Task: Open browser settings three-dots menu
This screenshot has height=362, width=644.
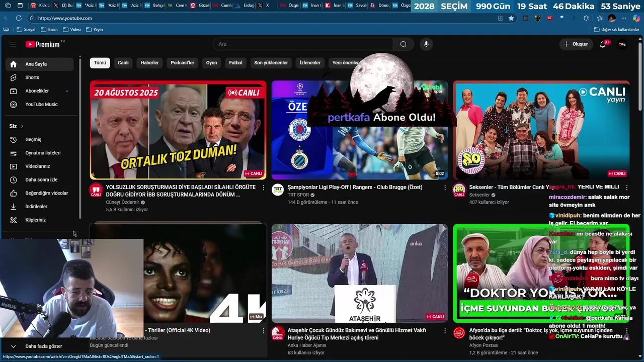Action: click(x=624, y=18)
